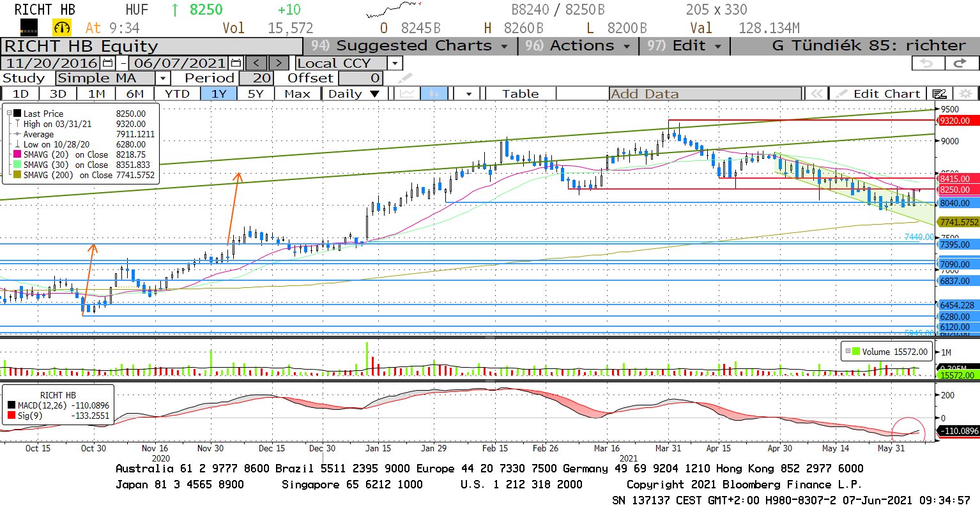Expand the Simple MA study dropdown
Viewport: 980px width, 519px height.
(163, 79)
